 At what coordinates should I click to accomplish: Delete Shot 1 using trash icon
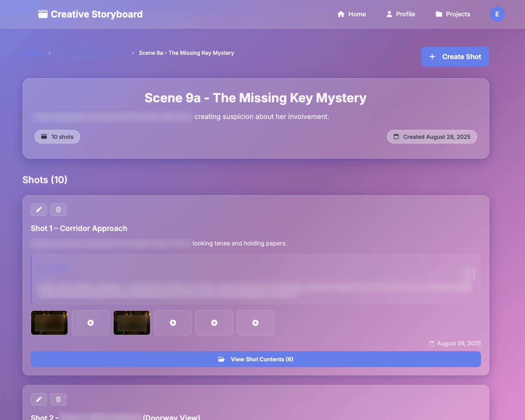pyautogui.click(x=58, y=210)
